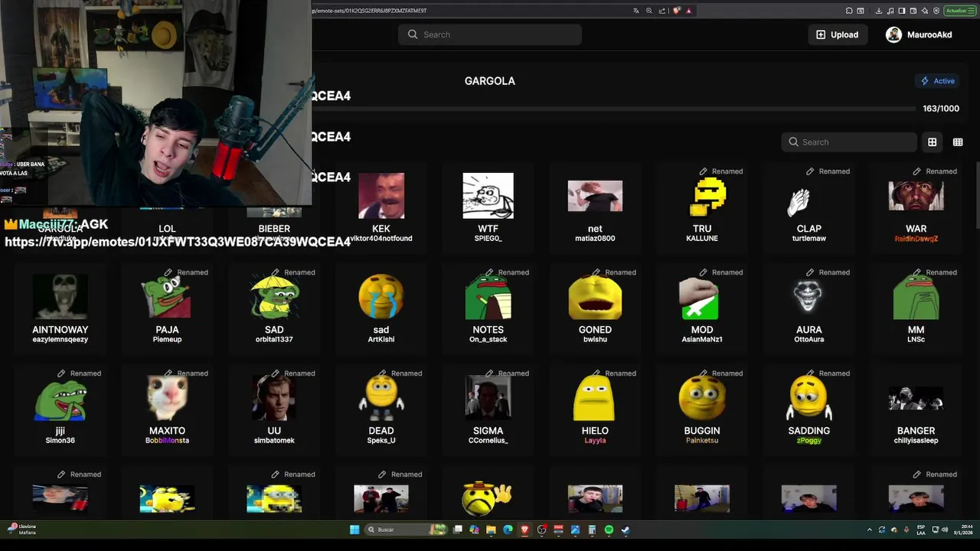Click Renamed pencil icon above CLAP
This screenshot has height=551, width=980.
(x=810, y=171)
